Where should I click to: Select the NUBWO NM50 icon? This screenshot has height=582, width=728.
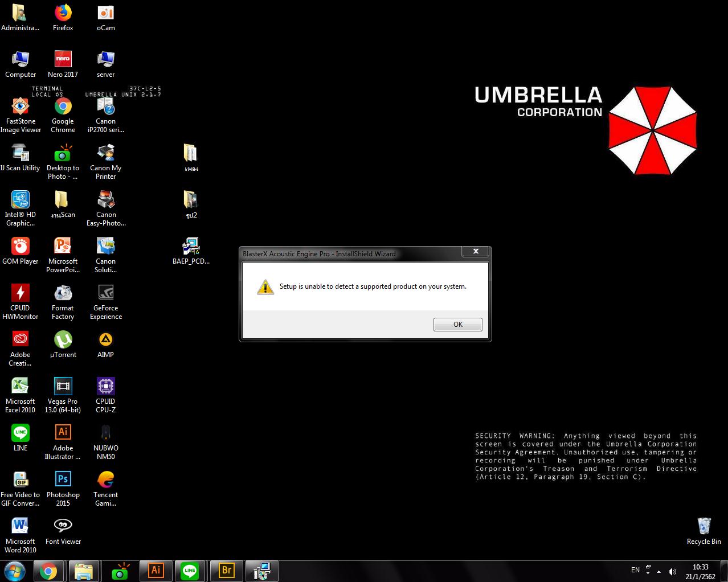106,442
